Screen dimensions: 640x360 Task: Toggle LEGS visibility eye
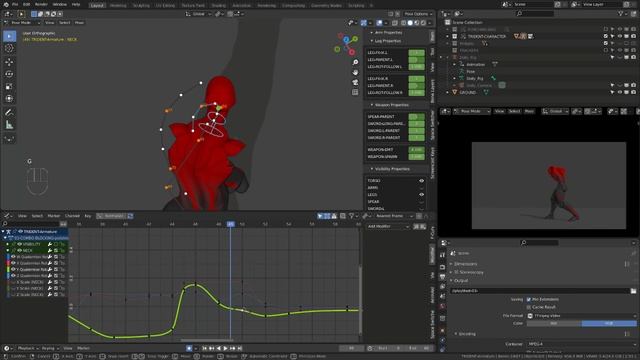pos(421,195)
